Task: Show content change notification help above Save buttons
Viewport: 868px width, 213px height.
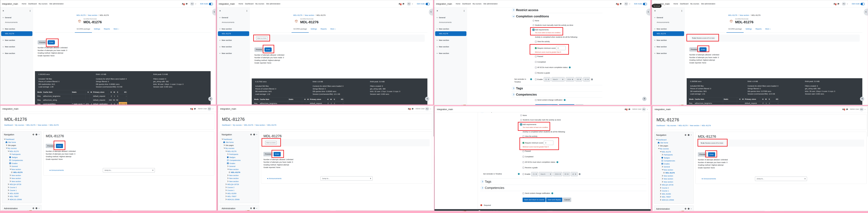Action: tap(552, 193)
